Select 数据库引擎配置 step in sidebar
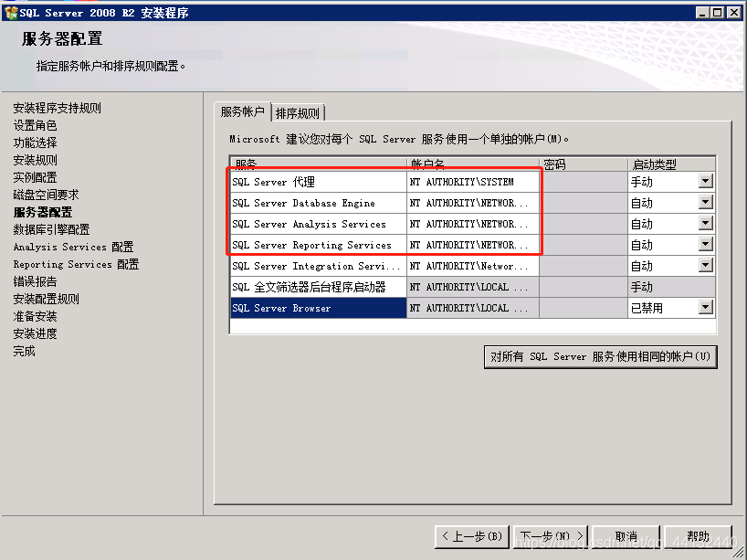Viewport: 747px width, 560px height. coord(51,229)
